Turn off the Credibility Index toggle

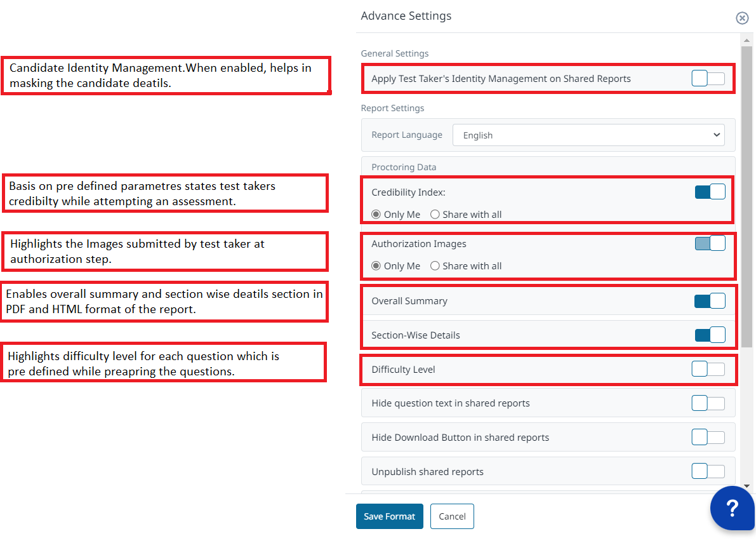tap(710, 192)
